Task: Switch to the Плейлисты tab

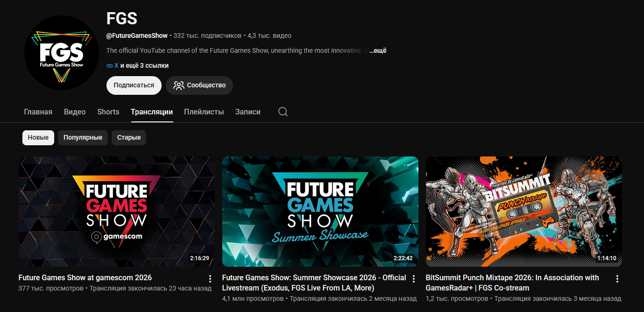Action: pos(204,112)
